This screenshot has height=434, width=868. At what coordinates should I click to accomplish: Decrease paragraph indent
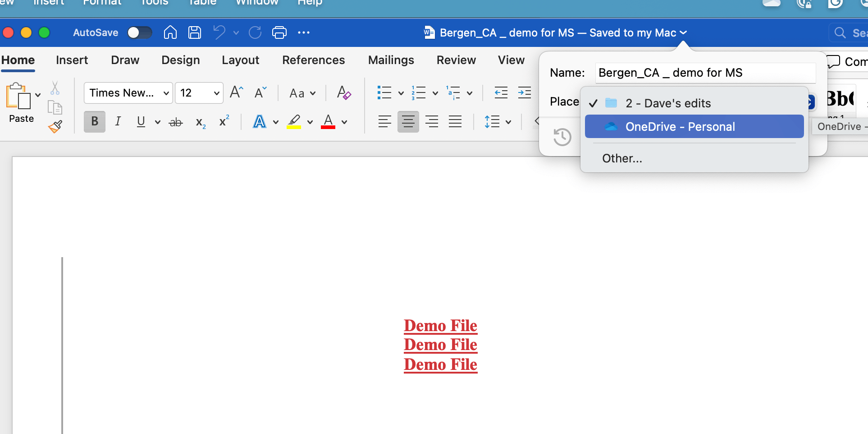(x=501, y=93)
